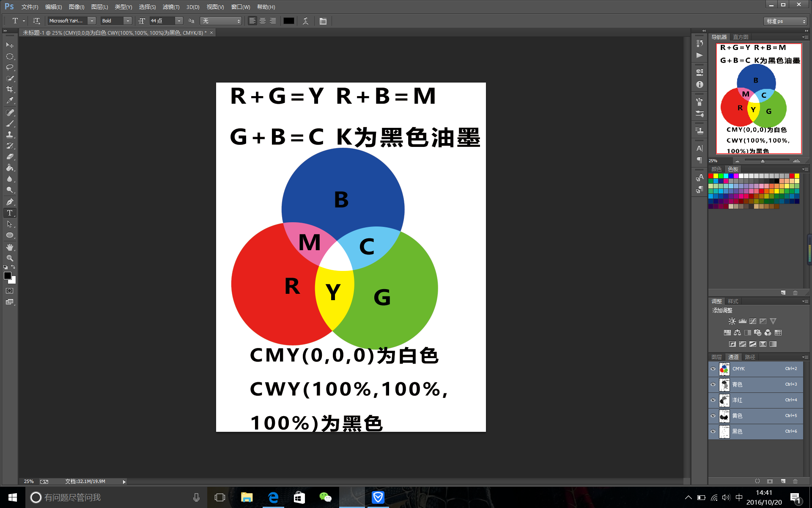812x508 pixels.
Task: Select the Zoom tool in the toolbar
Action: point(10,258)
